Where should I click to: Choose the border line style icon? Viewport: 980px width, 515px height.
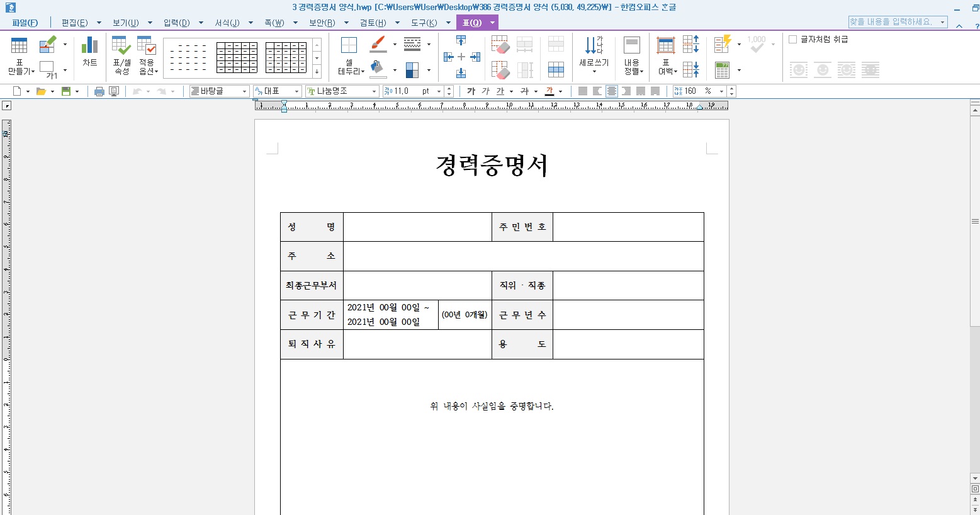pos(412,44)
